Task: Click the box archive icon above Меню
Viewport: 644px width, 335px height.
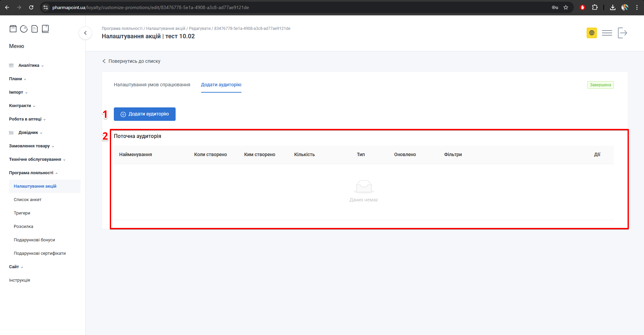Action: coord(13,29)
